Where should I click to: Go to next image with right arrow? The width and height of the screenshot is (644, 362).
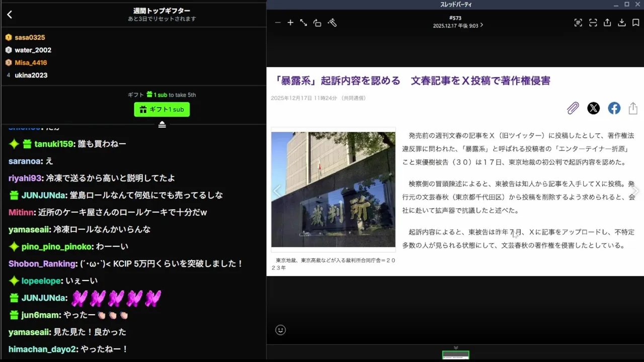(635, 191)
